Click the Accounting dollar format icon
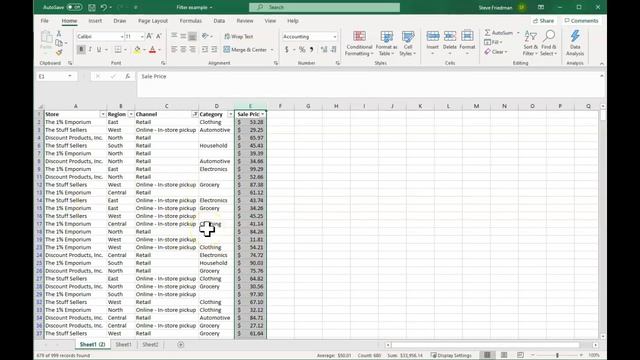This screenshot has width=640, height=360. (287, 49)
